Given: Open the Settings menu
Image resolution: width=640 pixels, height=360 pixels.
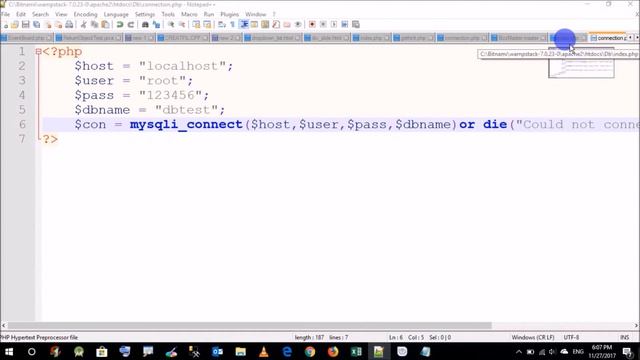Looking at the screenshot, I should 145,14.
